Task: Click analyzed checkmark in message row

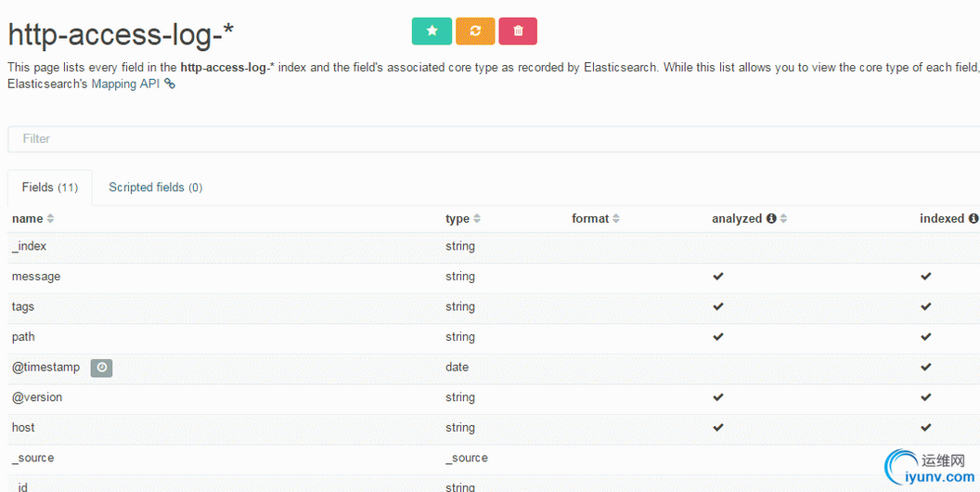Action: click(x=718, y=276)
